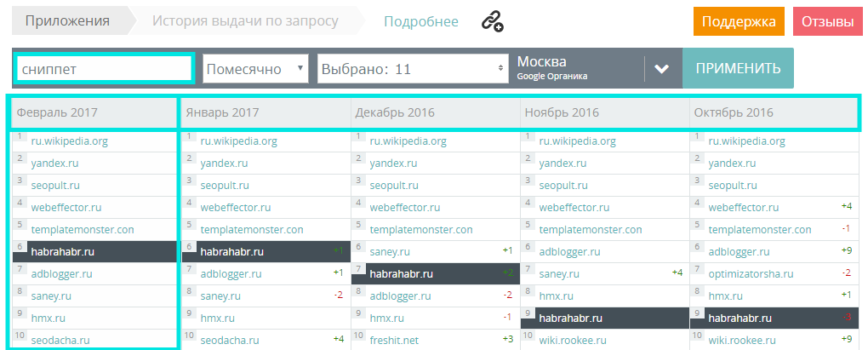Image resolution: width=868 pixels, height=350 pixels.
Task: Open seopult.ru in Декабрь 2016 column
Action: click(x=394, y=186)
